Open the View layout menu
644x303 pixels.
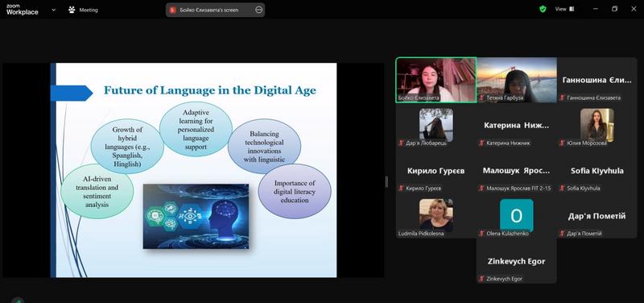click(x=565, y=9)
